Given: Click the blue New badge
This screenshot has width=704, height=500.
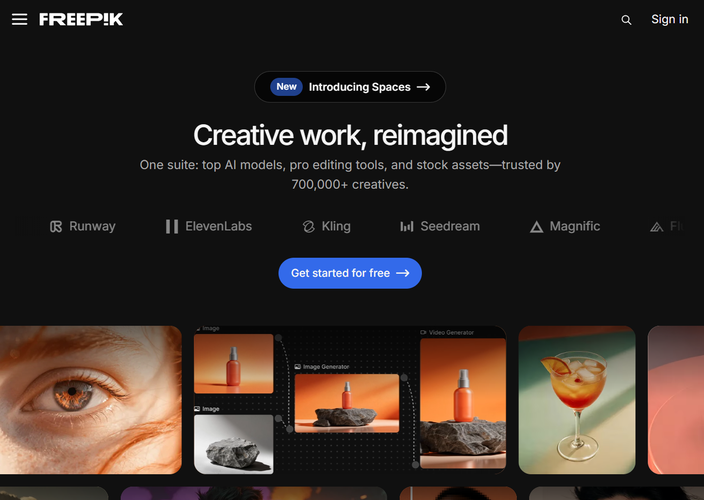Looking at the screenshot, I should (x=286, y=87).
